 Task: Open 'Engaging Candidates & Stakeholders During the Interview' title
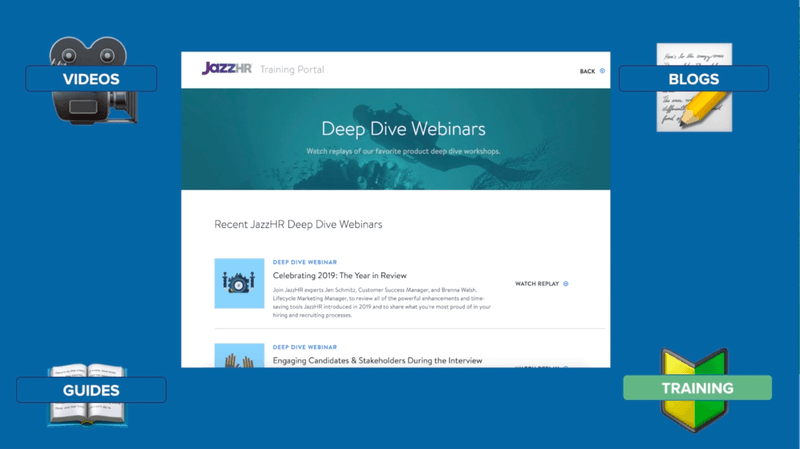click(x=377, y=360)
